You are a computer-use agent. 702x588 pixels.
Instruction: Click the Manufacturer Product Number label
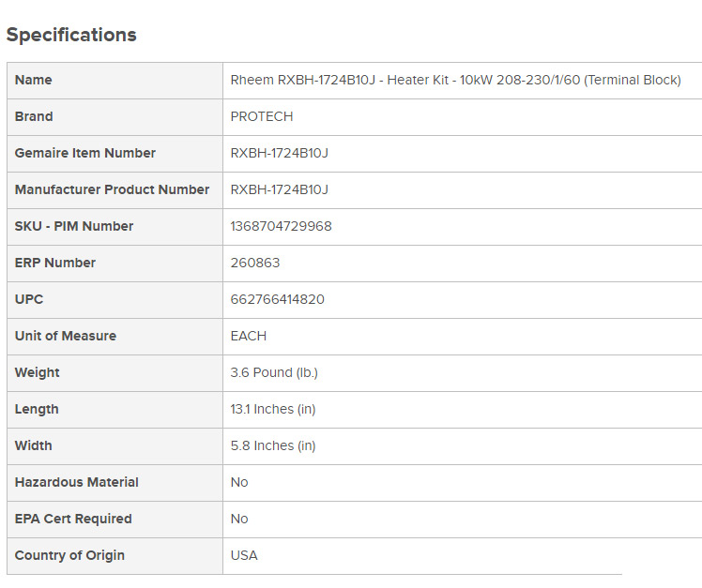(112, 189)
